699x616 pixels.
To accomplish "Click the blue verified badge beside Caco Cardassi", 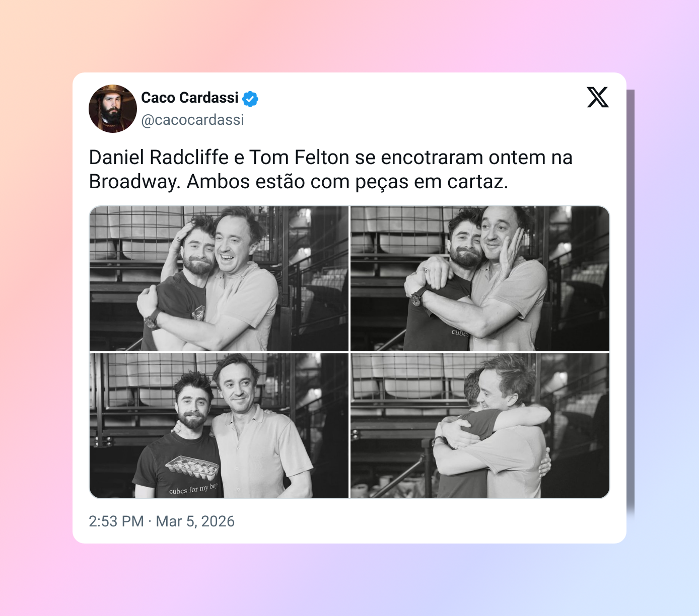I will pos(250,99).
